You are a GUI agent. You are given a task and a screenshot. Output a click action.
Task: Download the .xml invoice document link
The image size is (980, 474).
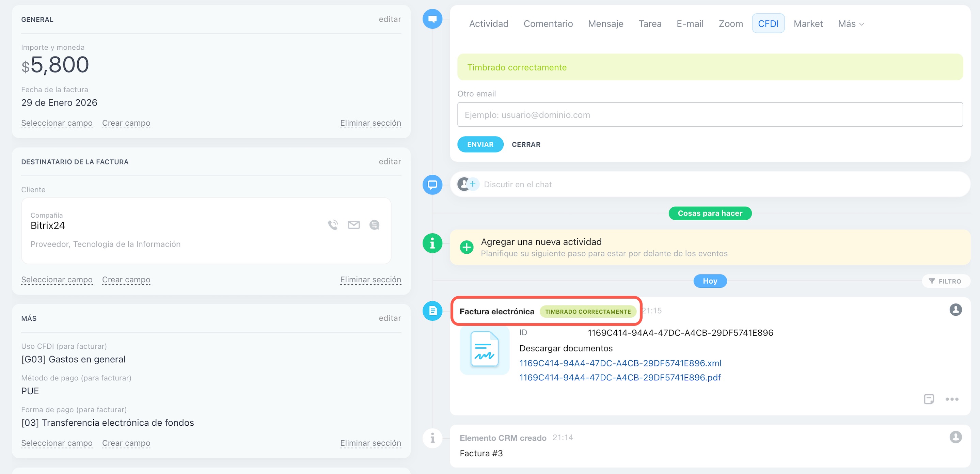[620, 363]
